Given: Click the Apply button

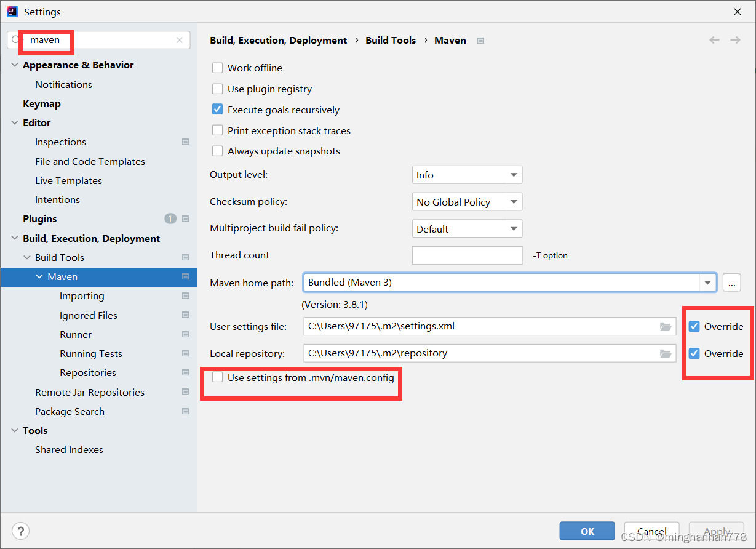Looking at the screenshot, I should coord(717,531).
